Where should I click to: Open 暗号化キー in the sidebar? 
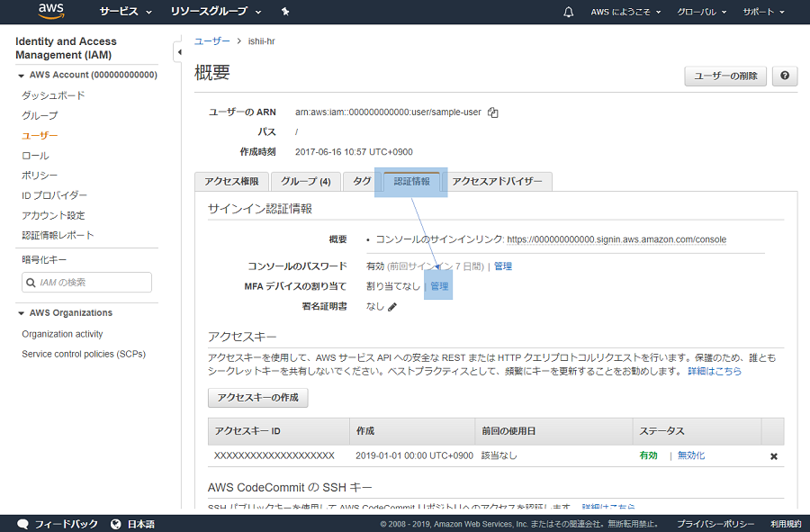pyautogui.click(x=44, y=260)
